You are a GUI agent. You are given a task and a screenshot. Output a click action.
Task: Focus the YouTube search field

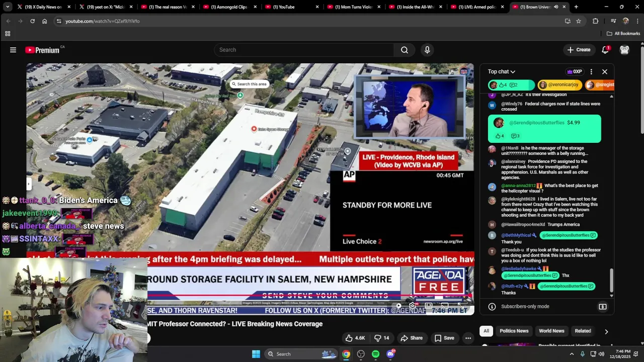(x=304, y=50)
